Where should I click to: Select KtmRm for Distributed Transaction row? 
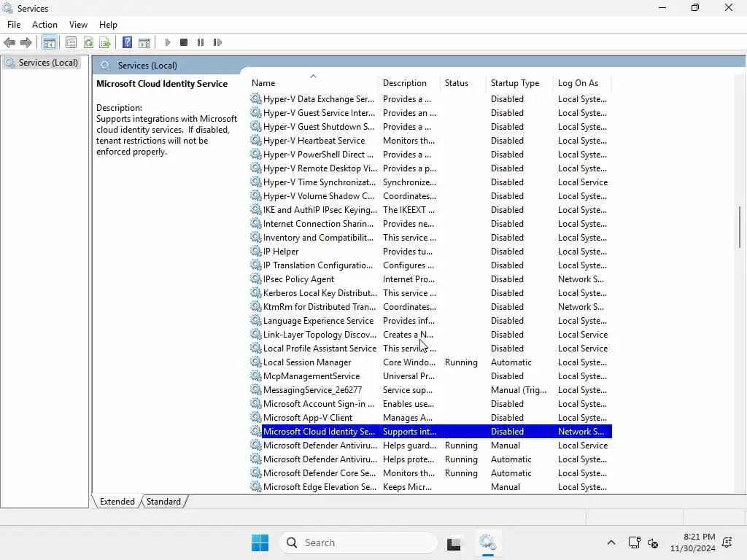[430, 307]
